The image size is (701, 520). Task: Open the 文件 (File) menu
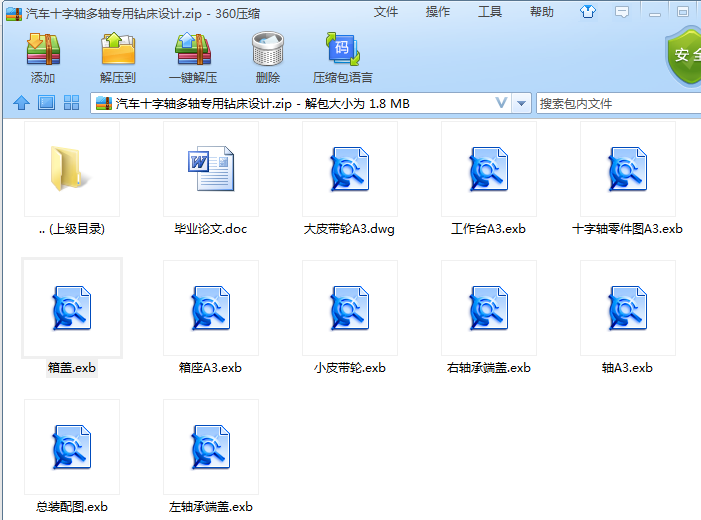point(386,12)
